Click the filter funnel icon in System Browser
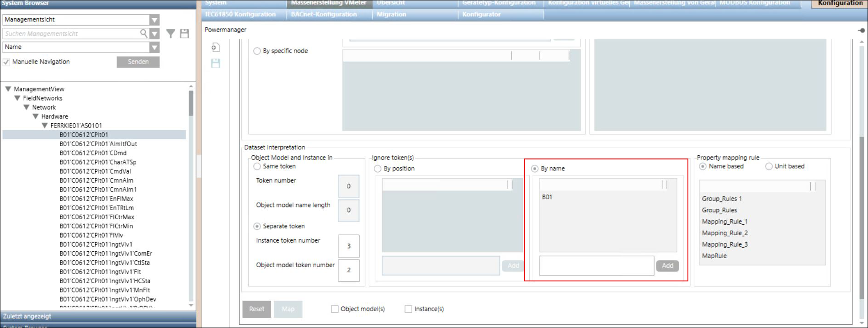 (170, 33)
